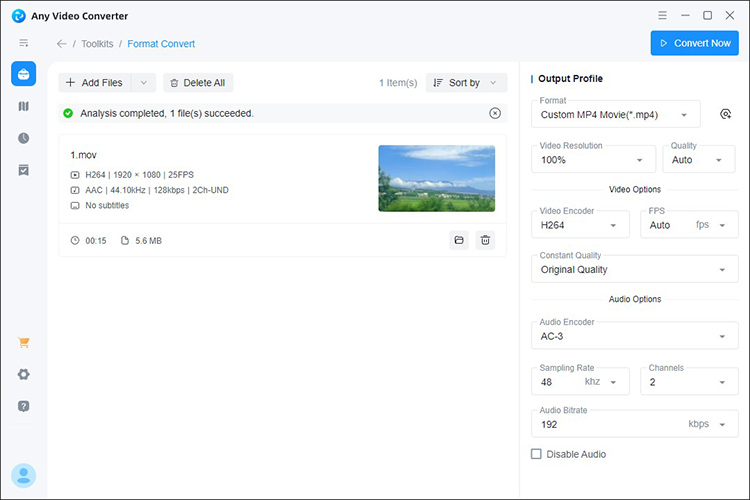
Task: Open output folder for 1.mov
Action: click(459, 240)
